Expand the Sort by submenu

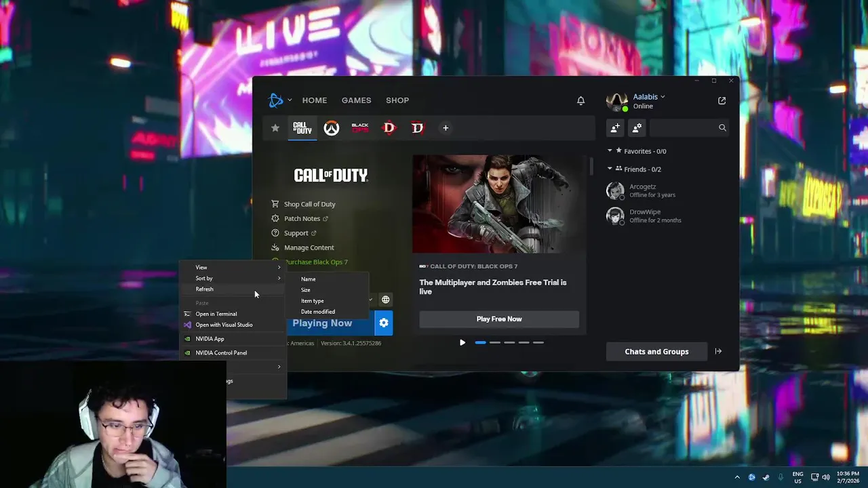tap(233, 278)
